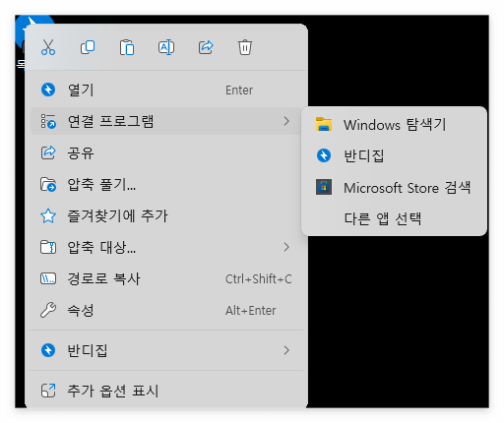Click the Microsoft Store bag icon
The height and width of the screenshot is (423, 504).
click(x=324, y=187)
